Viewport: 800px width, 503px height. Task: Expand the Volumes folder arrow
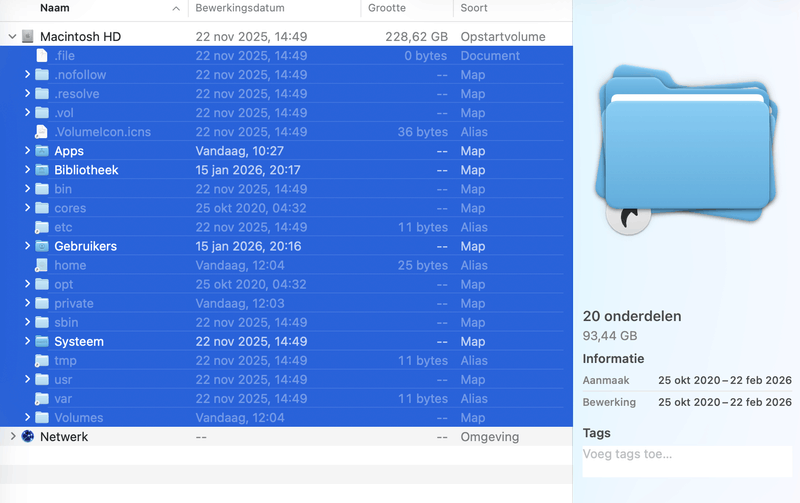click(x=28, y=417)
